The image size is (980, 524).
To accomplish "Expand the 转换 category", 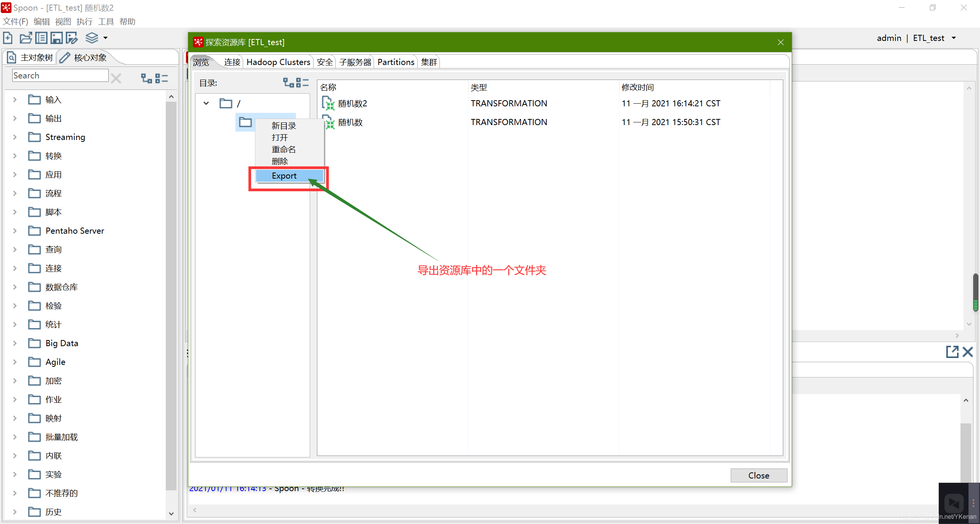I will (x=15, y=156).
